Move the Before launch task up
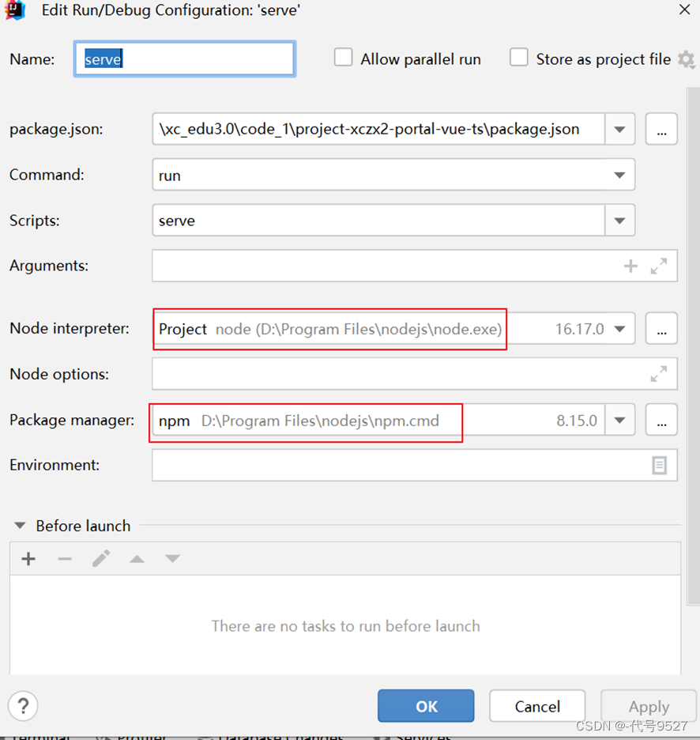Viewport: 700px width, 740px height. point(137,559)
